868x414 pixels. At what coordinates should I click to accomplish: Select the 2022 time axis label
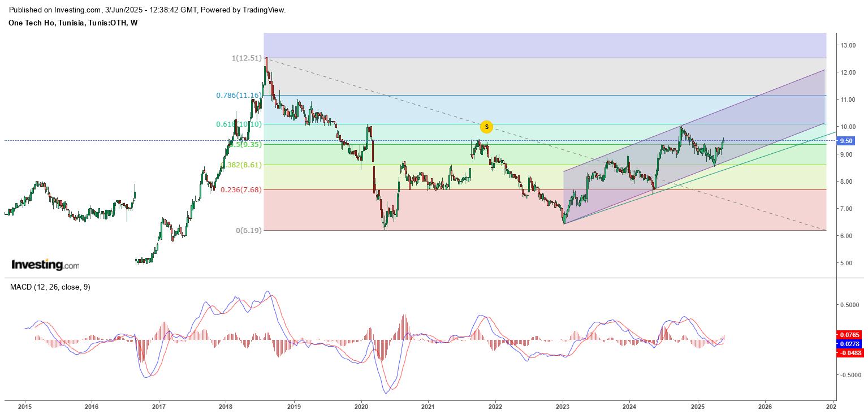pyautogui.click(x=495, y=407)
